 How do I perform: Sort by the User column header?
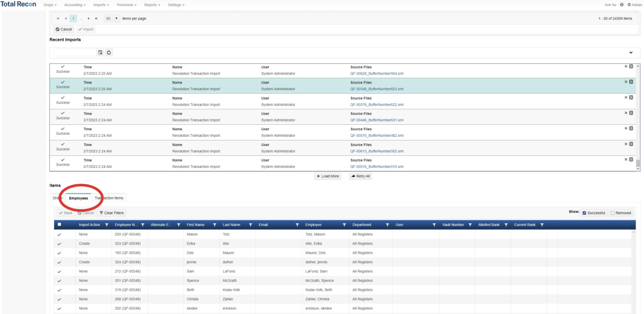400,225
